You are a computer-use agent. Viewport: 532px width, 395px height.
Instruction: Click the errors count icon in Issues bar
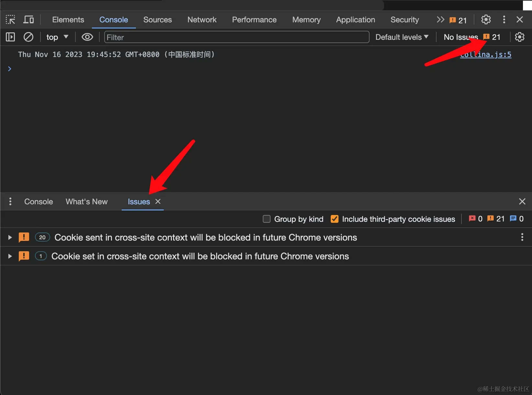click(x=472, y=219)
